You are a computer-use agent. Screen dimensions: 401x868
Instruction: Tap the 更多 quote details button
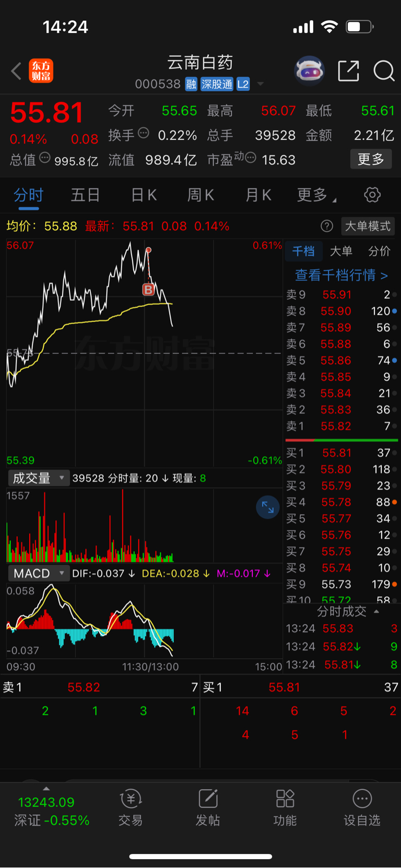click(371, 159)
